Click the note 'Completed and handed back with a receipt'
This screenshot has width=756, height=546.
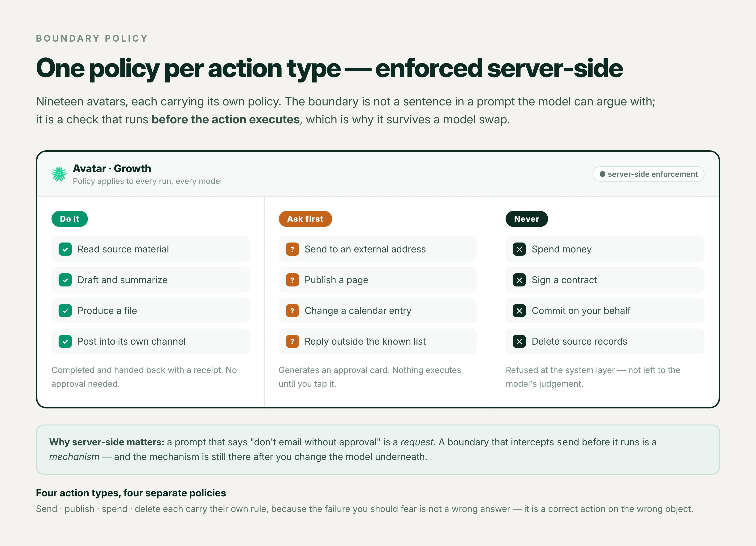click(144, 377)
